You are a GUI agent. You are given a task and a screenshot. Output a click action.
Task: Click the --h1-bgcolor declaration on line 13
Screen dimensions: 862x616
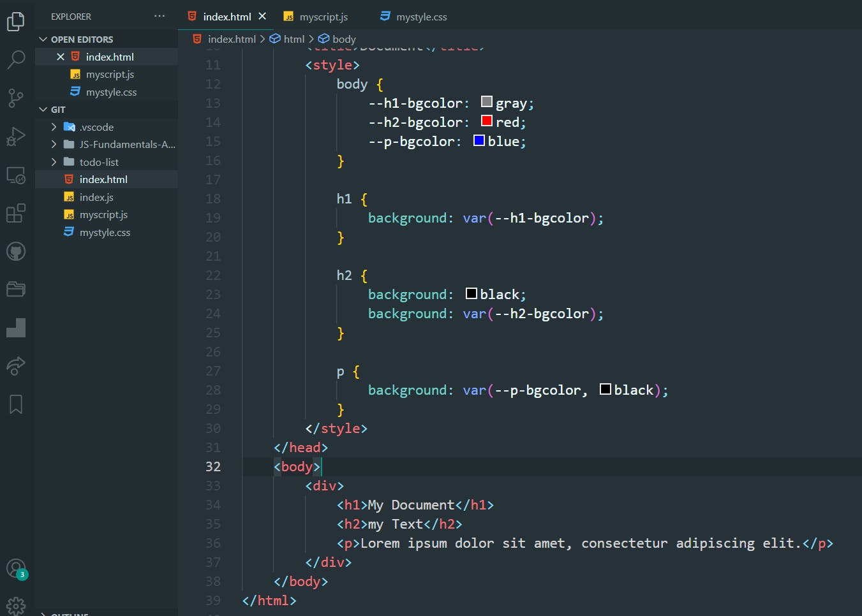pos(451,103)
